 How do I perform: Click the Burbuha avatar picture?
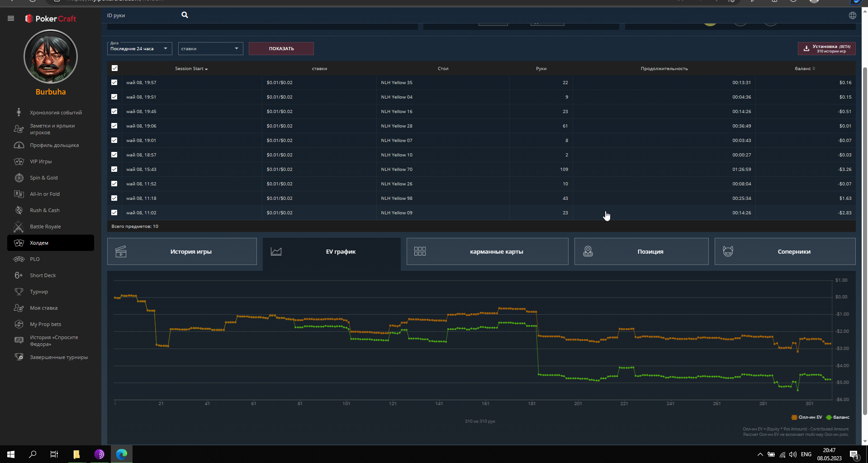(51, 57)
